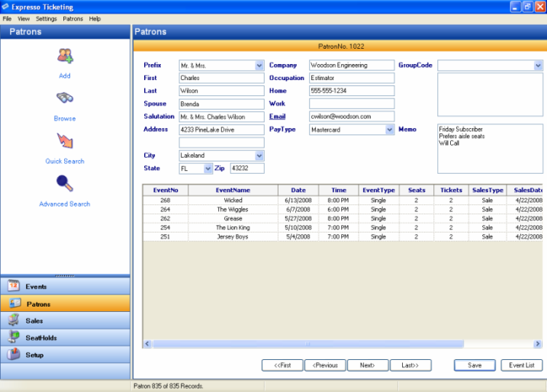The height and width of the screenshot is (392, 547).
Task: Click the second address line field
Action: (x=221, y=143)
